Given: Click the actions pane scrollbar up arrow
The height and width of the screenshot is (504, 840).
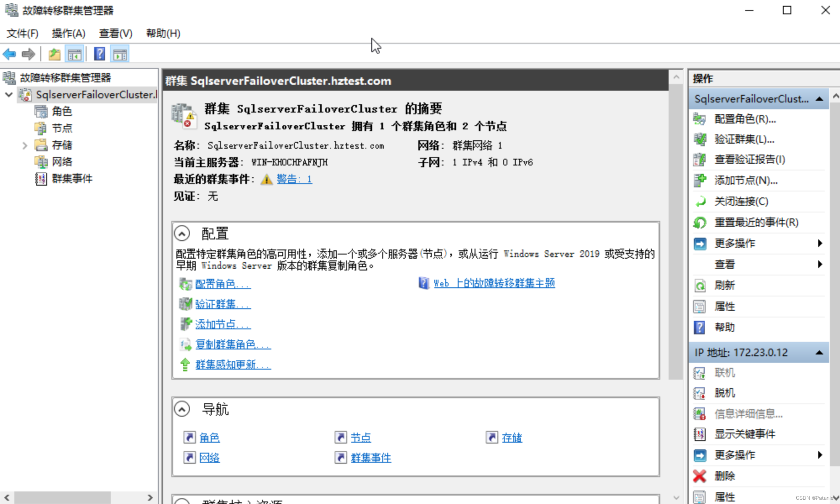Looking at the screenshot, I should [835, 97].
